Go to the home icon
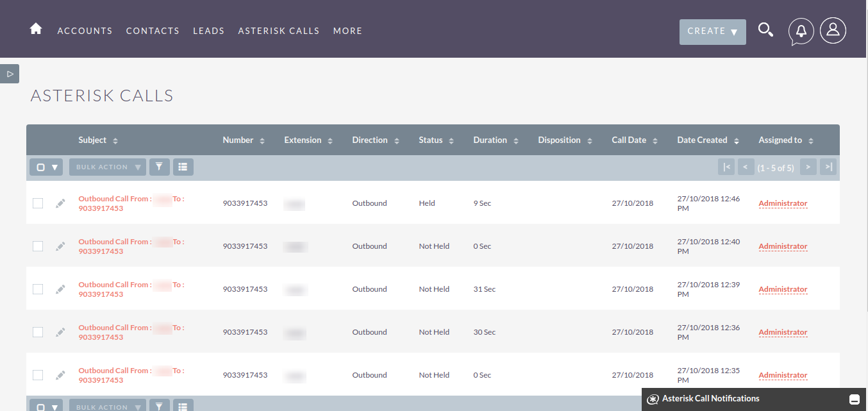Viewport: 868px width, 411px height. 36,29
